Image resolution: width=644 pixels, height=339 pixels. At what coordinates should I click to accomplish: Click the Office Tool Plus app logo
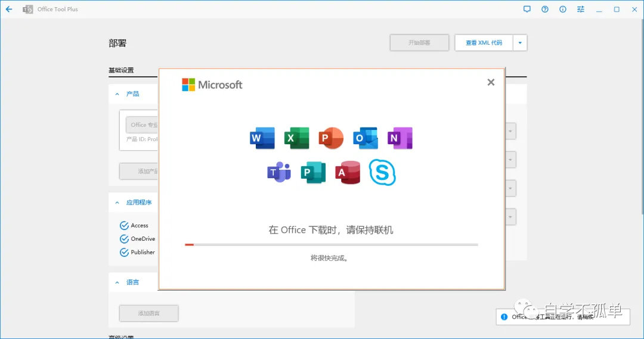tap(27, 9)
